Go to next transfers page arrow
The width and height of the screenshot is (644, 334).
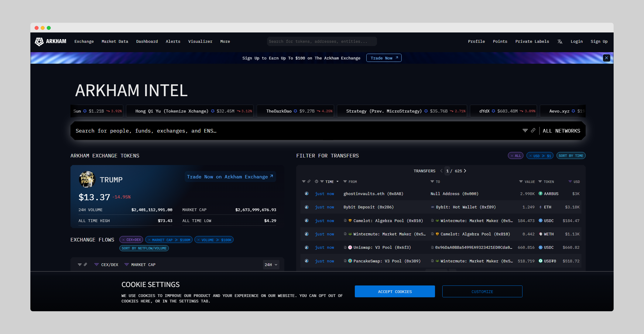pos(465,171)
